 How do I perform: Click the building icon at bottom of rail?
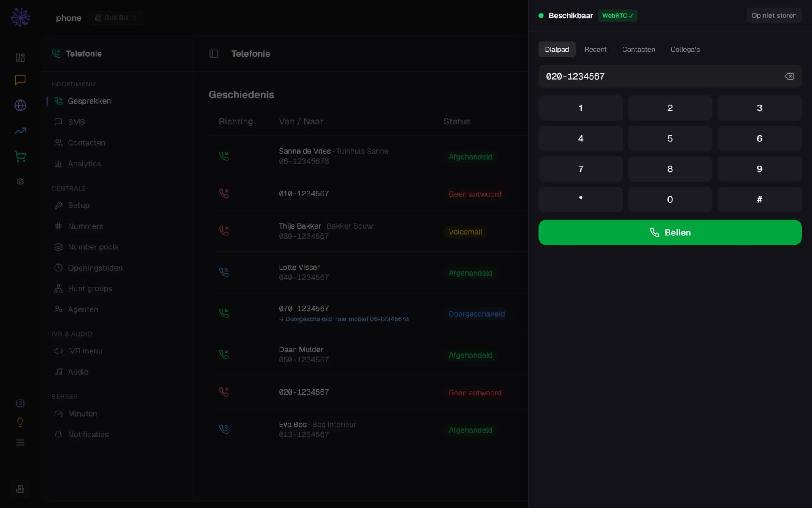point(20,489)
